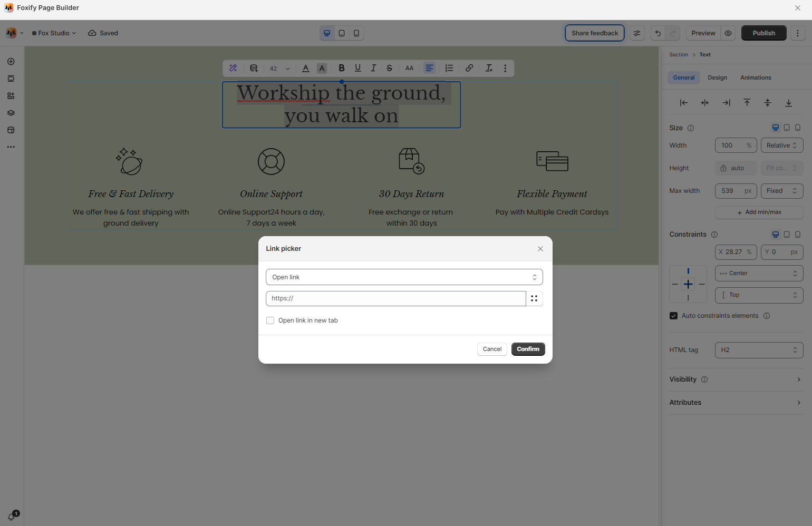The height and width of the screenshot is (526, 812).
Task: Click the four-dot picker icon beside URL
Action: (534, 298)
